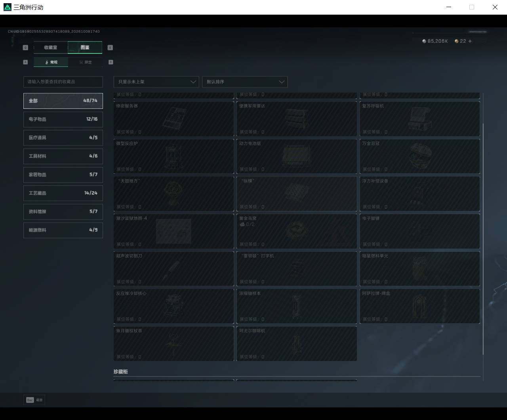Screen dimensions: 507x420
Task: Click the 电子脚镣 item card
Action: pyautogui.click(x=420, y=231)
